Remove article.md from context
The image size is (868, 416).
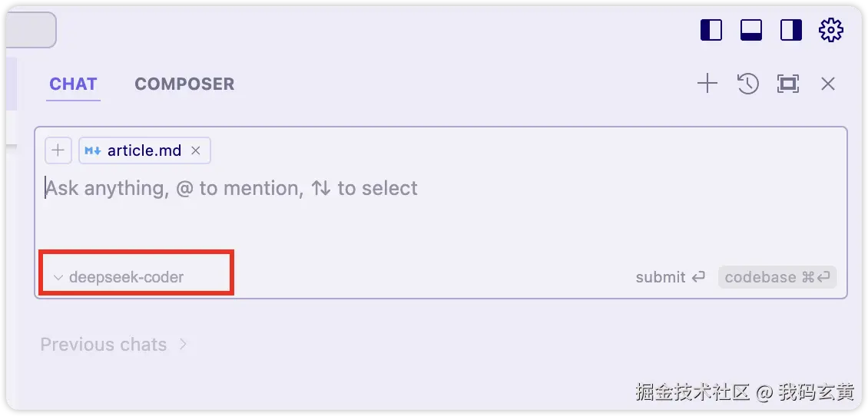tap(196, 150)
